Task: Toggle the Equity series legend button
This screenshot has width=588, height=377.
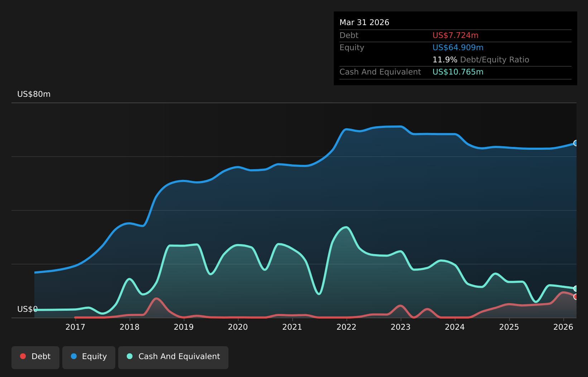Action: pos(89,357)
